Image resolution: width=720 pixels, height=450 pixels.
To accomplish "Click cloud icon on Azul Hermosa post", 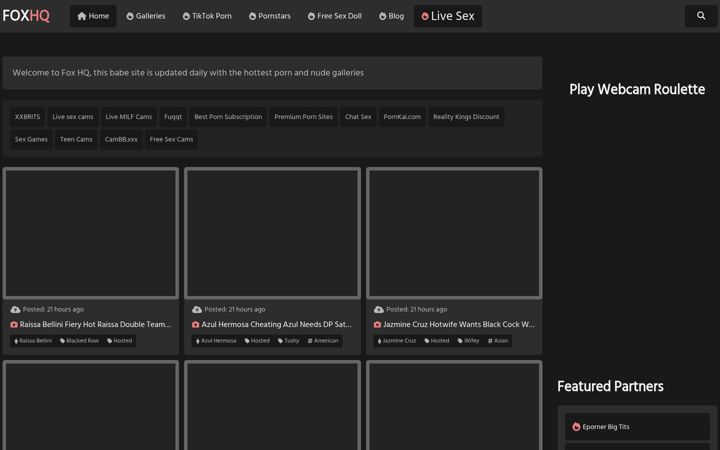I will pos(197,309).
